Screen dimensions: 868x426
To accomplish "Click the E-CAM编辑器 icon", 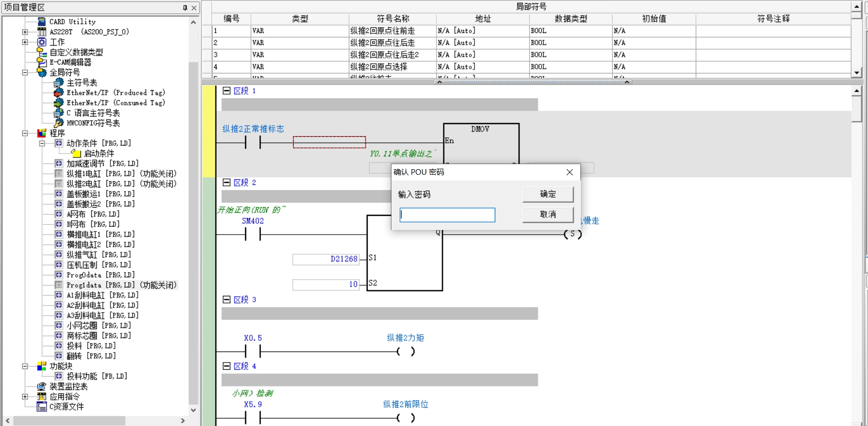I will (x=42, y=62).
